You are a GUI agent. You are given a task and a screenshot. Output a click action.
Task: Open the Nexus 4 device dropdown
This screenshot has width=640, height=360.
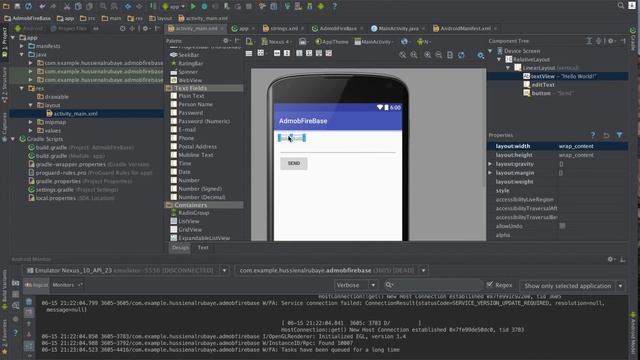pyautogui.click(x=277, y=42)
